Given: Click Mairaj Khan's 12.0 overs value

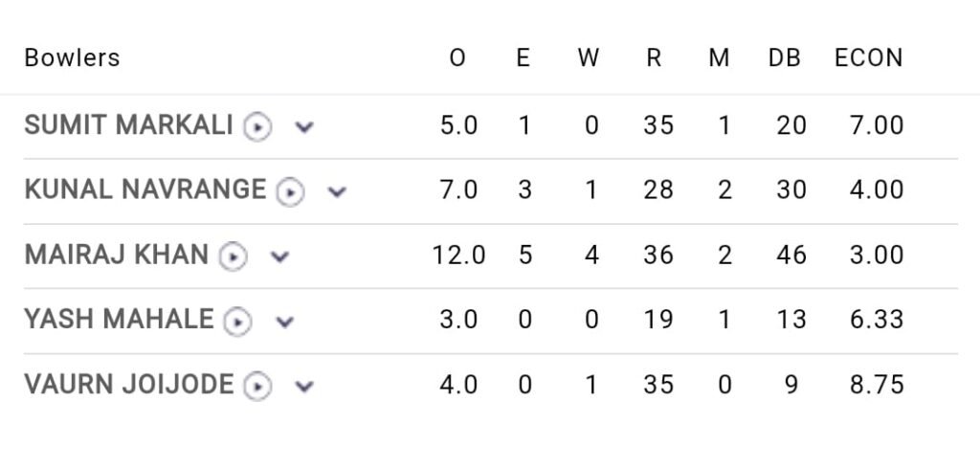Looking at the screenshot, I should pos(458,256).
